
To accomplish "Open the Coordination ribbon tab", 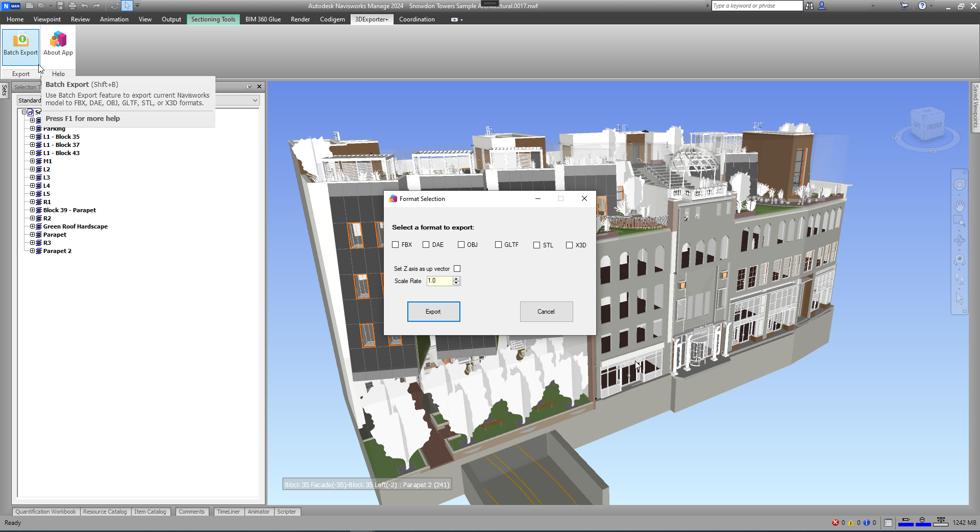I will click(x=416, y=19).
